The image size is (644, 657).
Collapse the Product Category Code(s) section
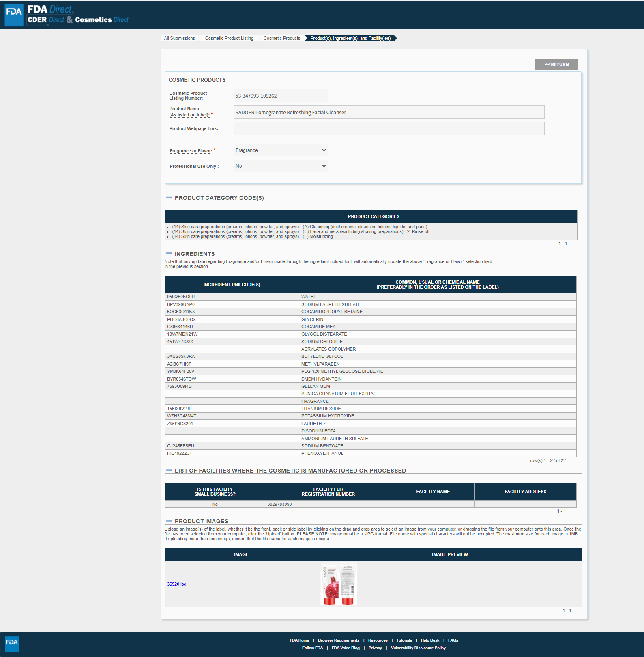(169, 198)
